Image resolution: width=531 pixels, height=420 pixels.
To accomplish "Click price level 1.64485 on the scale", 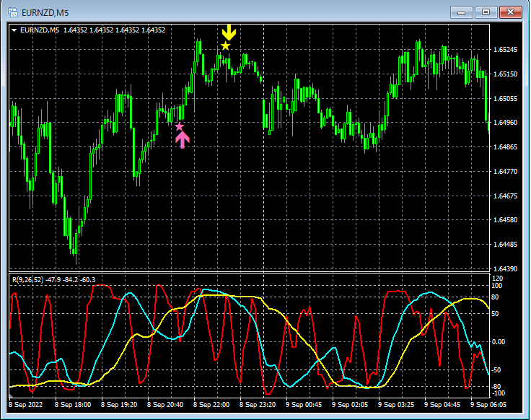I will tap(505, 245).
